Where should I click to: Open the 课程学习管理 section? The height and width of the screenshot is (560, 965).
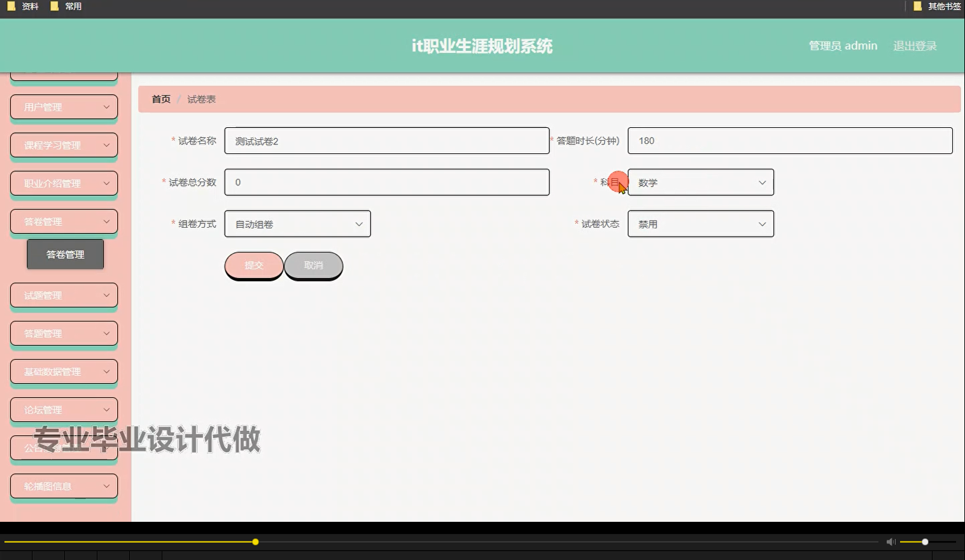pos(64,145)
